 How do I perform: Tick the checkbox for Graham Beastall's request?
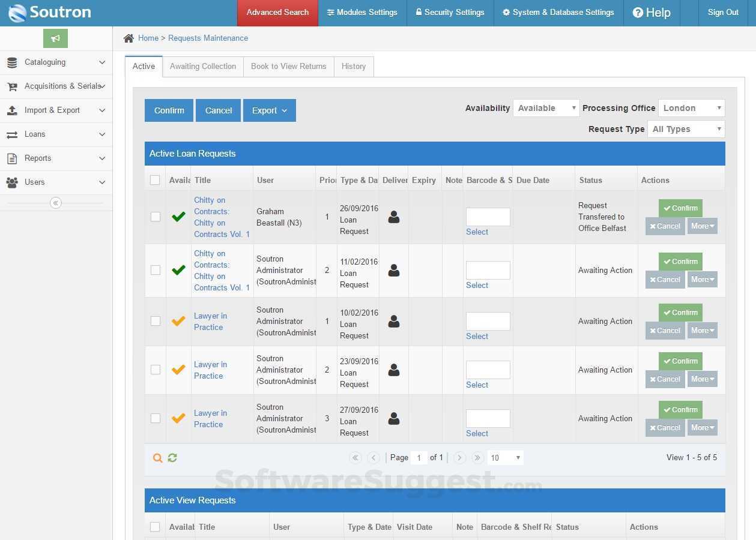(x=156, y=217)
